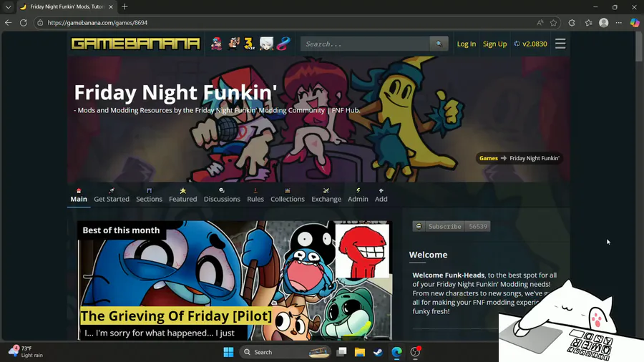The width and height of the screenshot is (644, 362).
Task: Open File Explorer from taskbar
Action: tap(360, 352)
